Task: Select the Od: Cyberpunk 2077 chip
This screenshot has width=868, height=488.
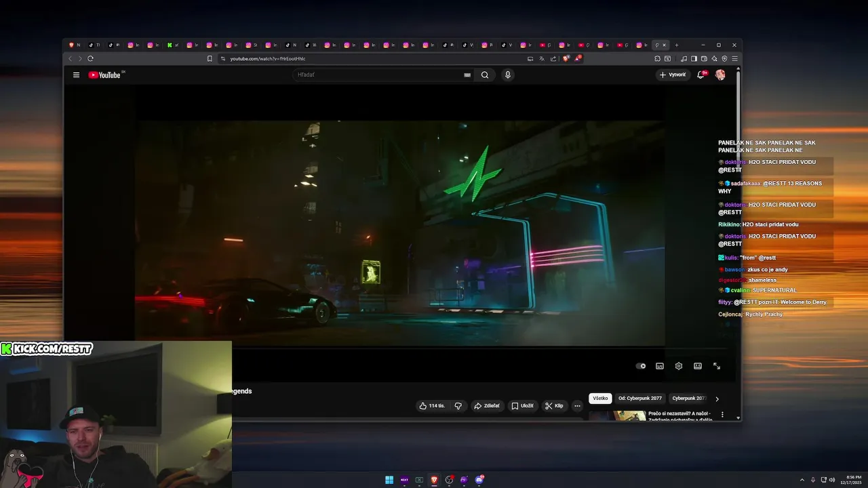Action: pos(640,399)
